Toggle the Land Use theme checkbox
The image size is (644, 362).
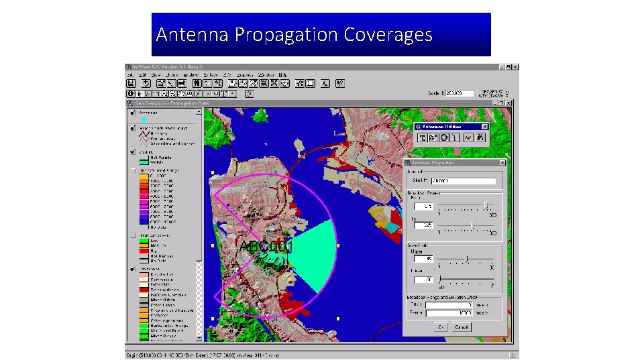point(133,269)
